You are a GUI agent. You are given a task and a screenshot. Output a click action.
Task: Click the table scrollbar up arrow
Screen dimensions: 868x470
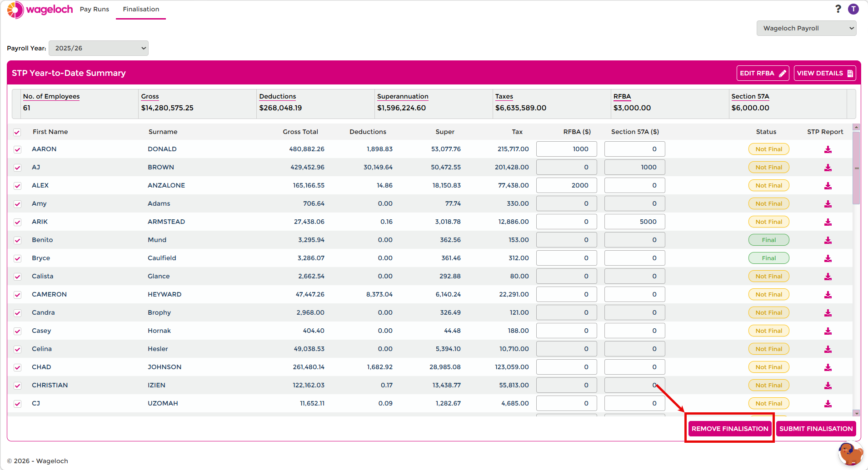[856, 127]
